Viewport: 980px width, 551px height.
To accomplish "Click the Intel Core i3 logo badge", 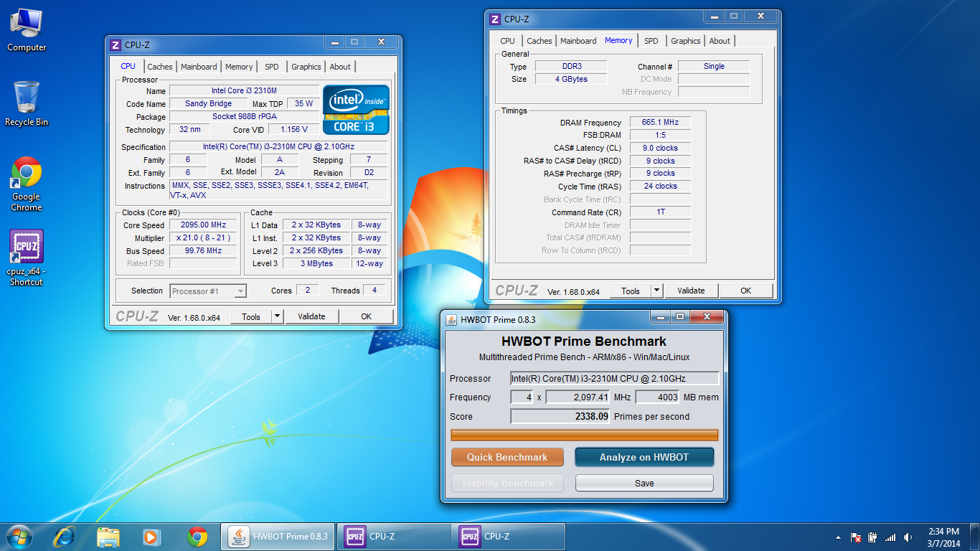I will coord(356,110).
